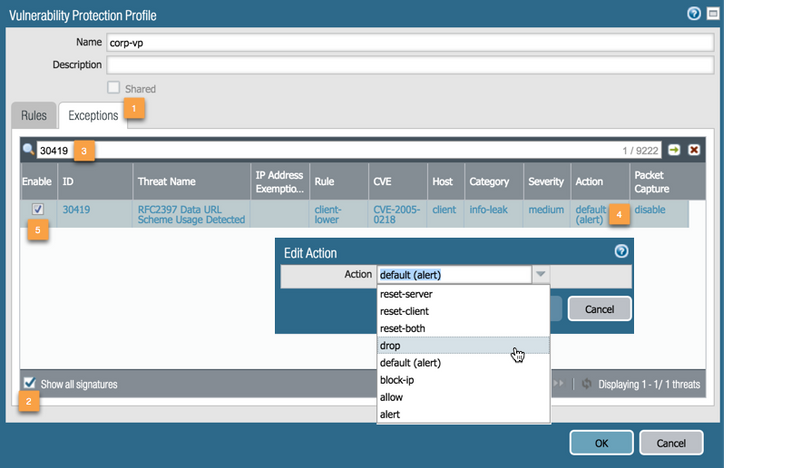Click the magnifier search icon
This screenshot has width=800, height=468.
click(29, 151)
